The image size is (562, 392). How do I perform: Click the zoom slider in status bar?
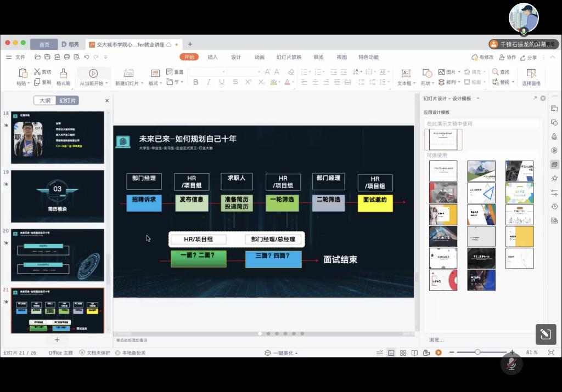pyautogui.click(x=477, y=352)
